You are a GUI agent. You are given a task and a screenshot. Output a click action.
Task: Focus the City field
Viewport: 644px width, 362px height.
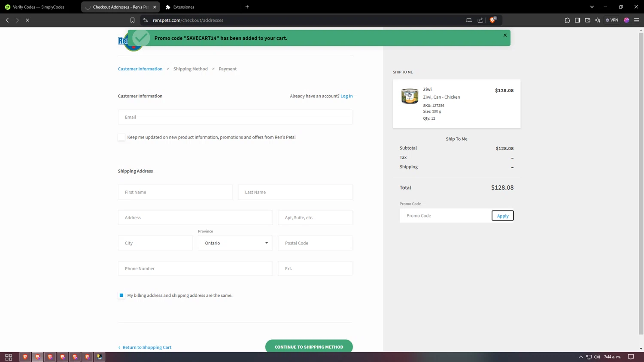click(x=155, y=243)
